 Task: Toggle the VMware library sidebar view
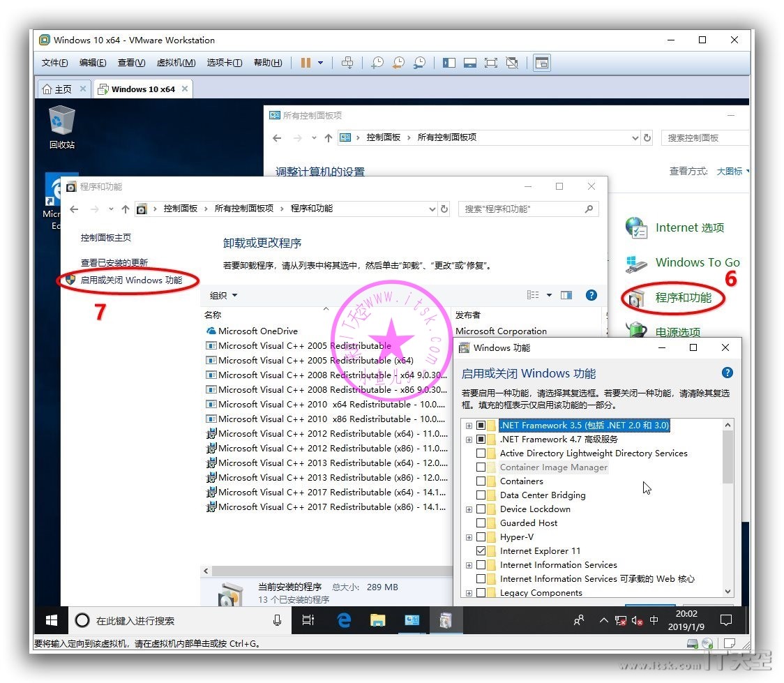coord(449,63)
